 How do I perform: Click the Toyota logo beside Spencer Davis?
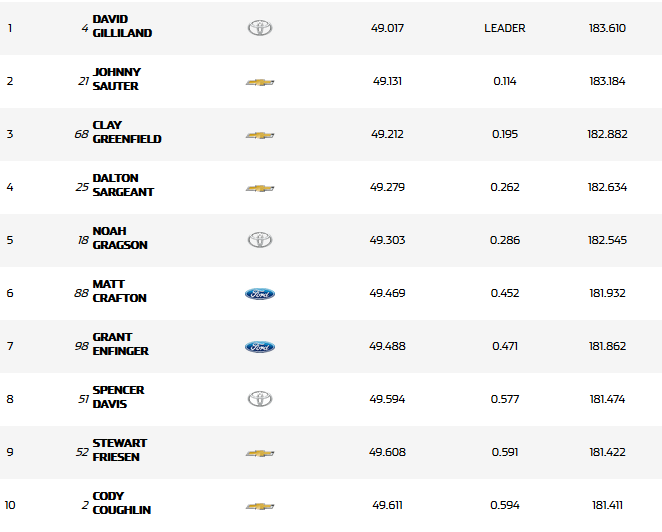(260, 399)
